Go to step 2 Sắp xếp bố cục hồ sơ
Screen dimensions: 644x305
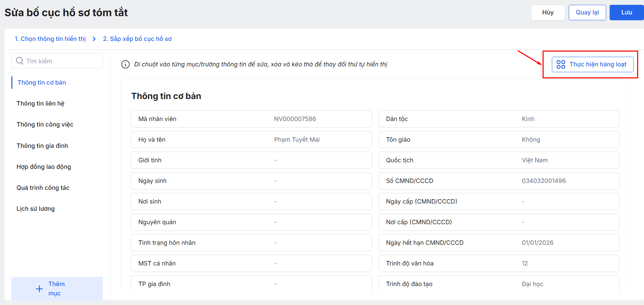[137, 39]
